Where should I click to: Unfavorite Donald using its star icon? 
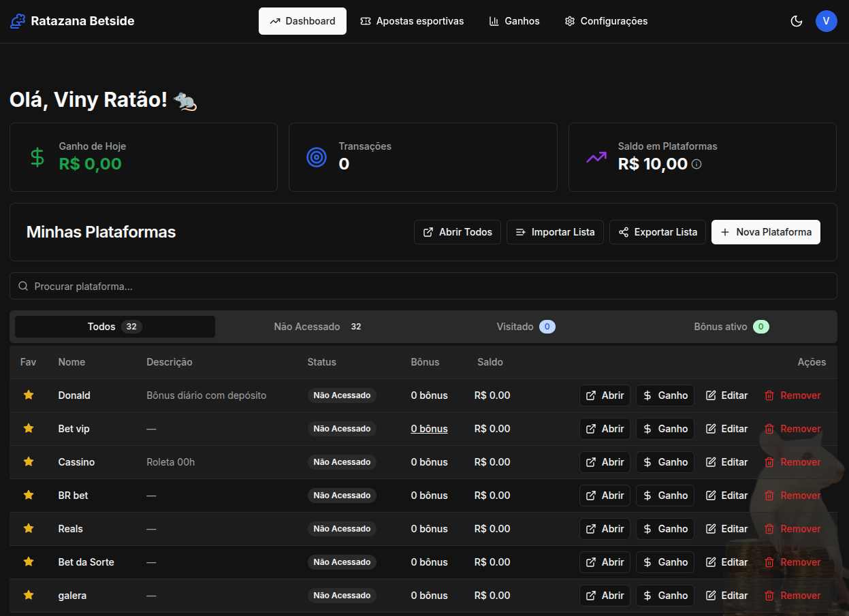point(29,395)
